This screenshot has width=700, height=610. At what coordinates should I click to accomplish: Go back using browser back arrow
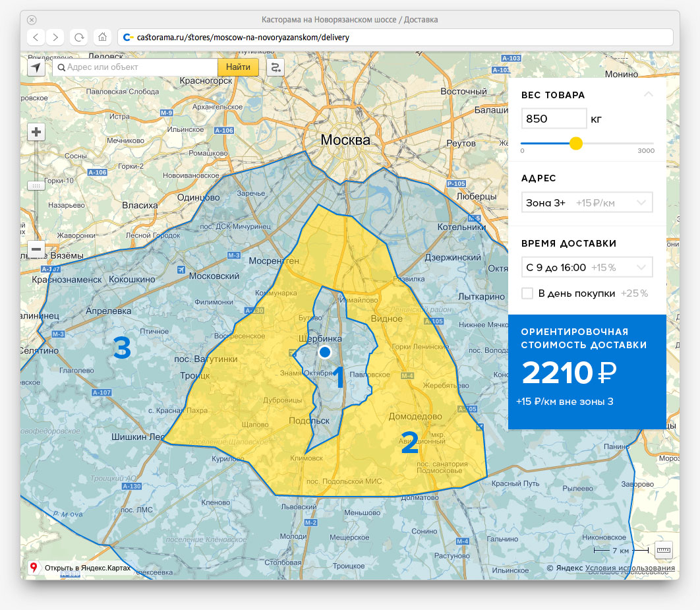point(36,37)
